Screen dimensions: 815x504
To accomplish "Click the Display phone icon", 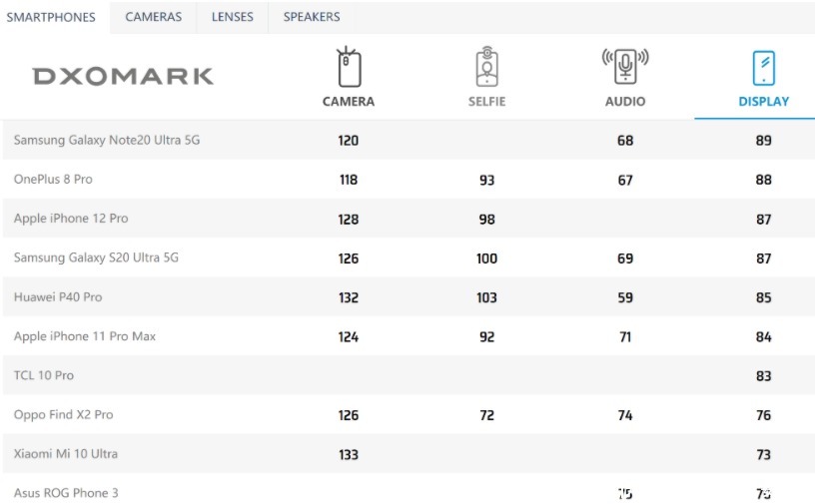I will pyautogui.click(x=763, y=68).
